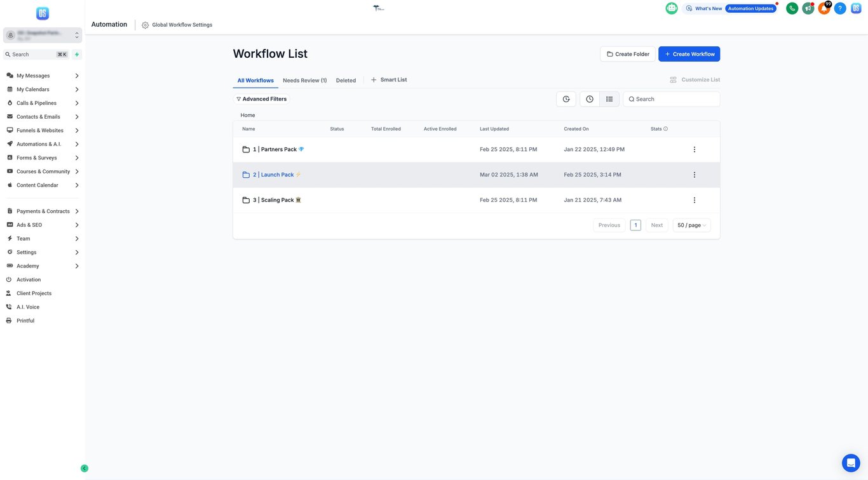Click the Create Workflow button
This screenshot has width=868, height=480.
point(689,54)
